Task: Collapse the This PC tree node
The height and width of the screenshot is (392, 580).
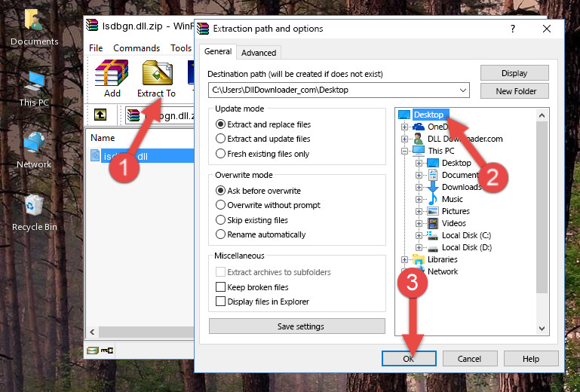Action: pyautogui.click(x=404, y=151)
